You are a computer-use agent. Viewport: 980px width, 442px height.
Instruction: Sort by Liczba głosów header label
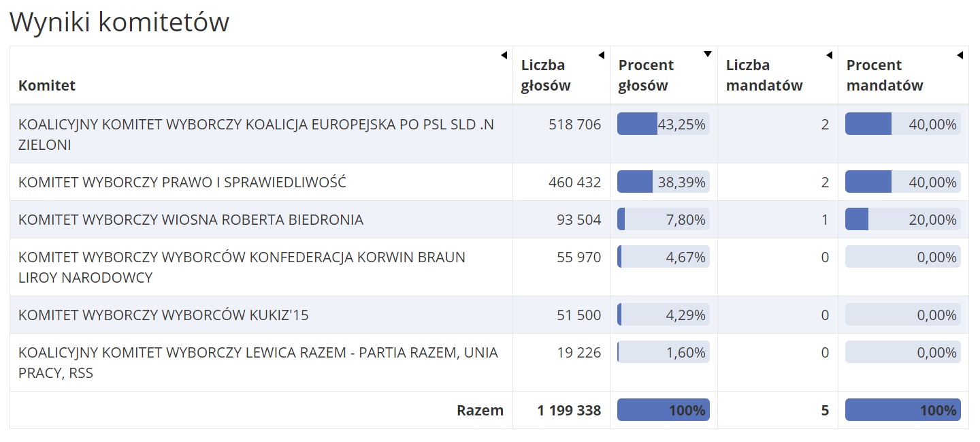click(546, 75)
